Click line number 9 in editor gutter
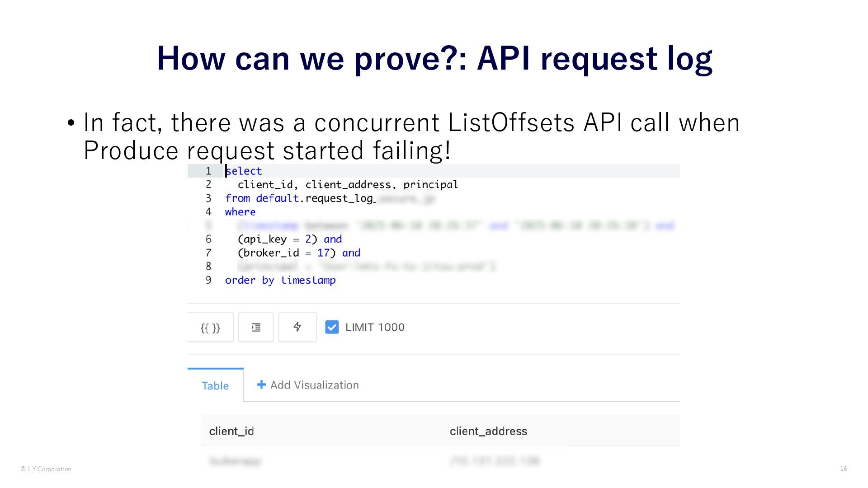 tap(208, 280)
